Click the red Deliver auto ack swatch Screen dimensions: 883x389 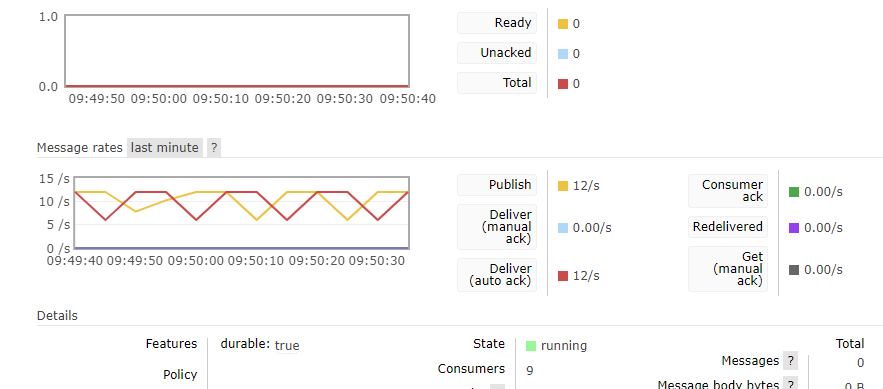pos(563,276)
